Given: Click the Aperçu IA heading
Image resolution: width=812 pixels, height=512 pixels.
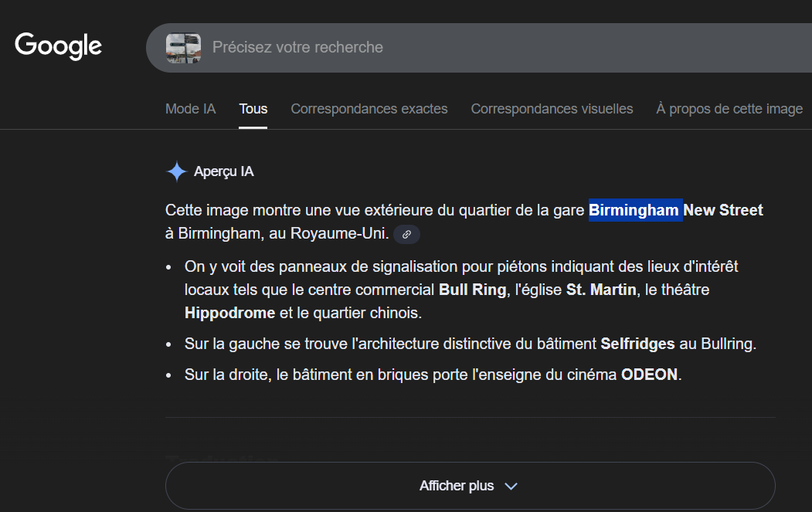Looking at the screenshot, I should [224, 171].
